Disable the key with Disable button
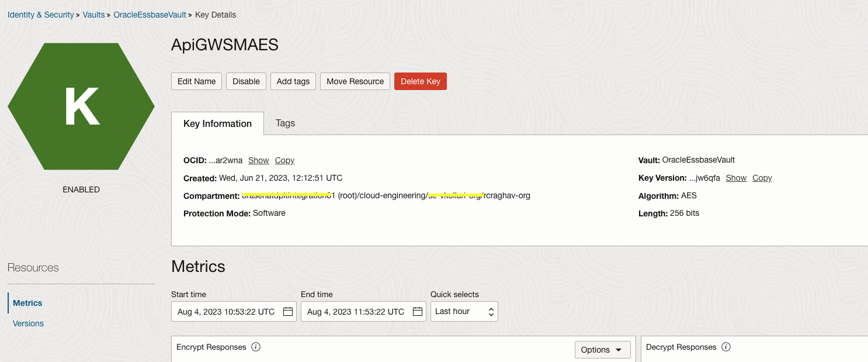The width and height of the screenshot is (868, 362). [x=246, y=81]
